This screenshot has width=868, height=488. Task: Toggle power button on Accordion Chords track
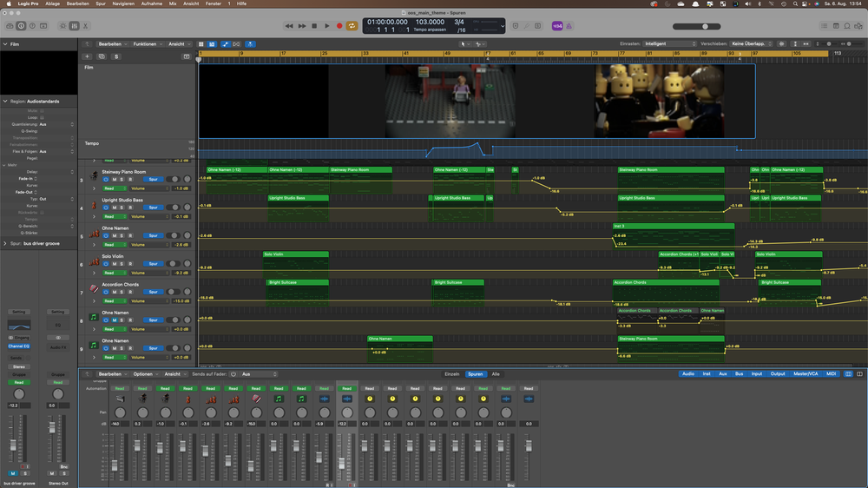pyautogui.click(x=106, y=292)
